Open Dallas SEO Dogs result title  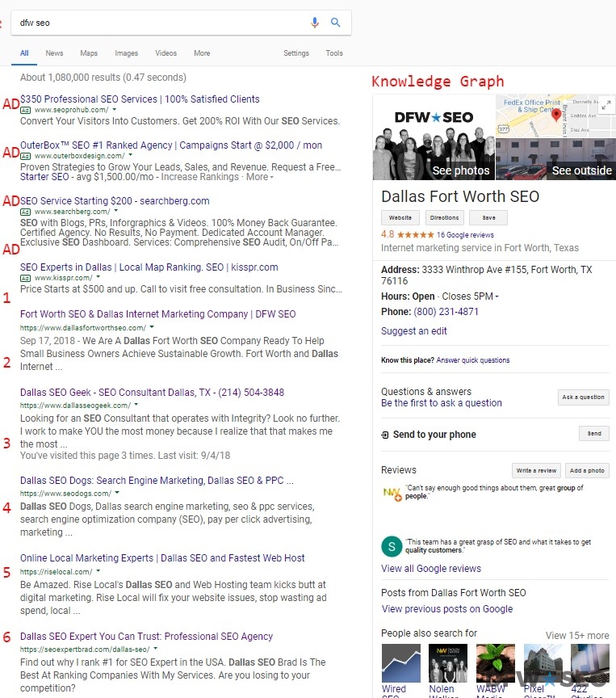tap(157, 481)
